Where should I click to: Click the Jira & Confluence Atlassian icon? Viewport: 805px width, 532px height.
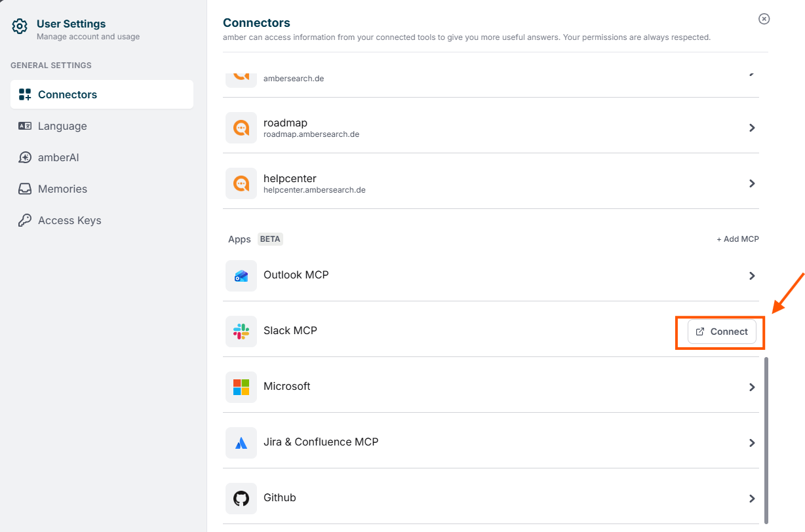[x=241, y=443]
